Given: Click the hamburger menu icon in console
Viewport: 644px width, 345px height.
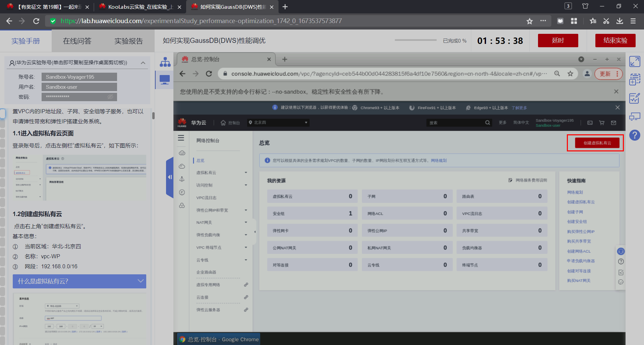Looking at the screenshot, I should 181,138.
